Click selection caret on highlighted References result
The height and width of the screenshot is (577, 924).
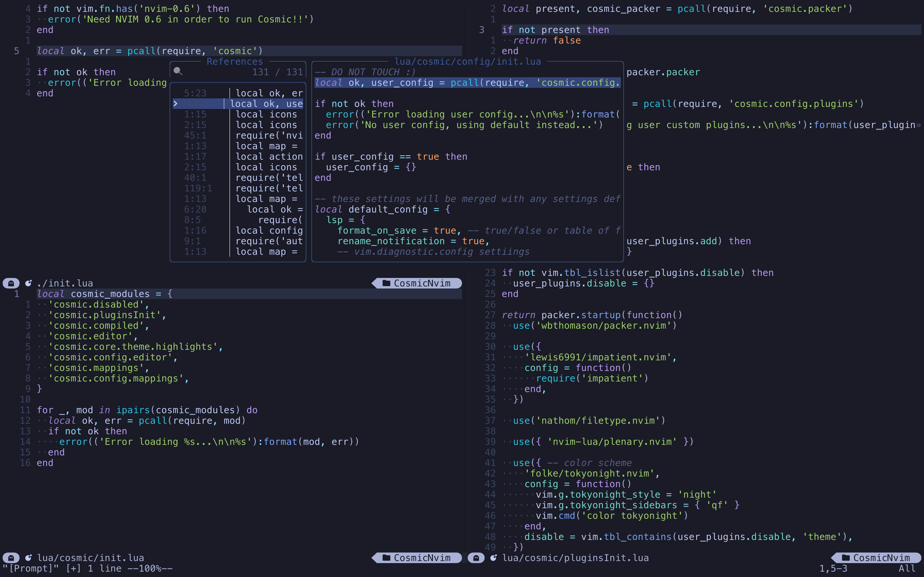point(175,103)
